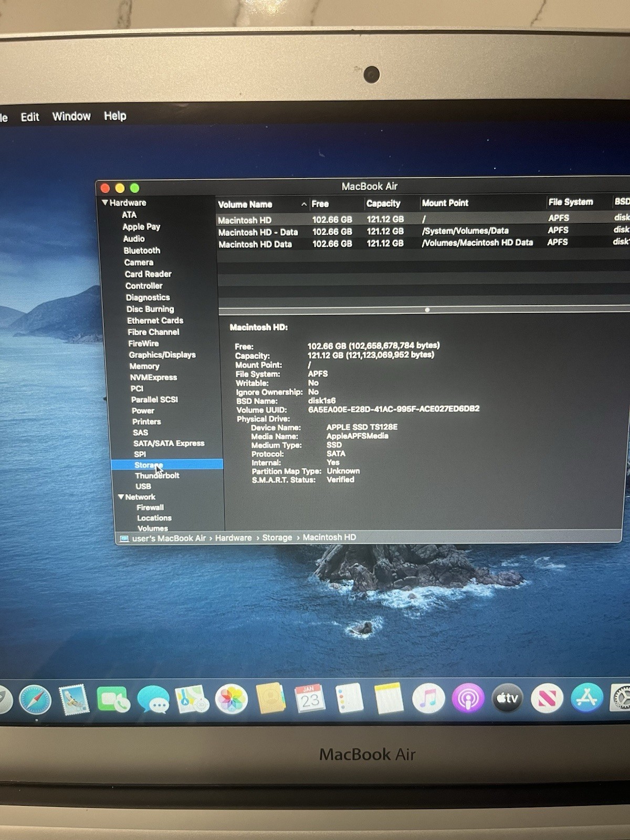The image size is (630, 840).
Task: Collapse the Network section triangle
Action: pos(121,497)
